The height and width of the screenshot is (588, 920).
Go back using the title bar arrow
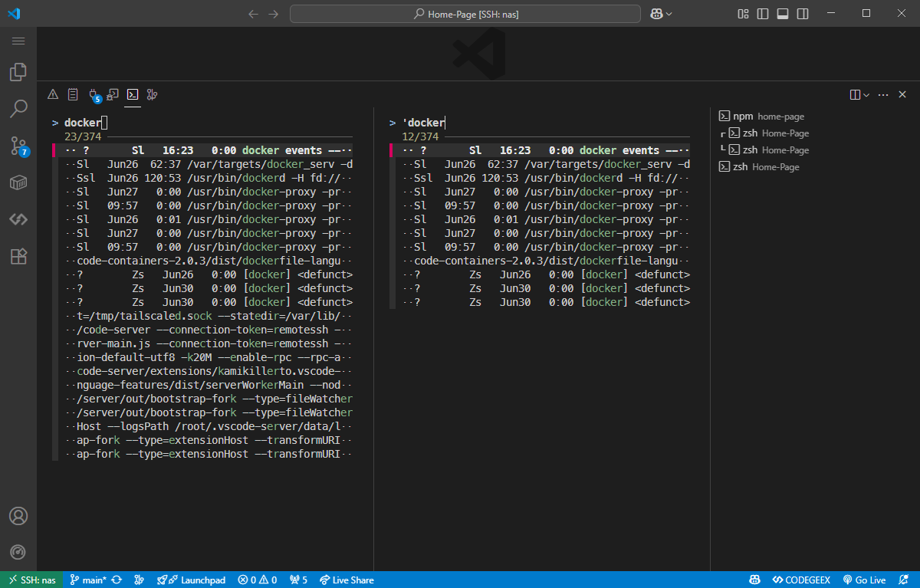click(x=253, y=14)
